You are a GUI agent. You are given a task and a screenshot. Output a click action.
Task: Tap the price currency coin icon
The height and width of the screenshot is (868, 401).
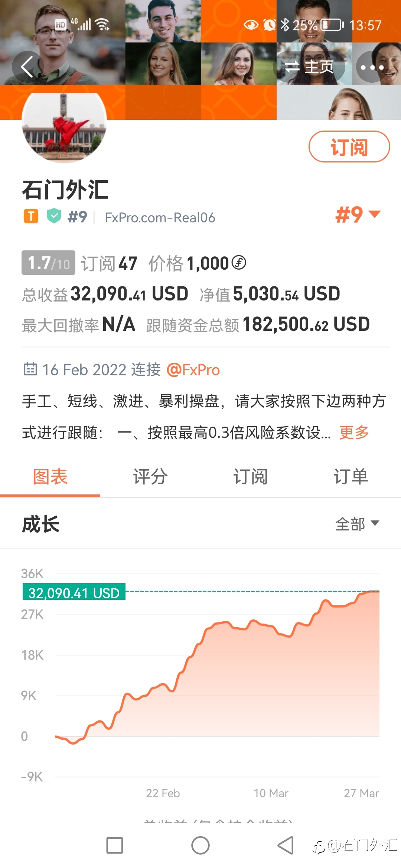(x=239, y=263)
